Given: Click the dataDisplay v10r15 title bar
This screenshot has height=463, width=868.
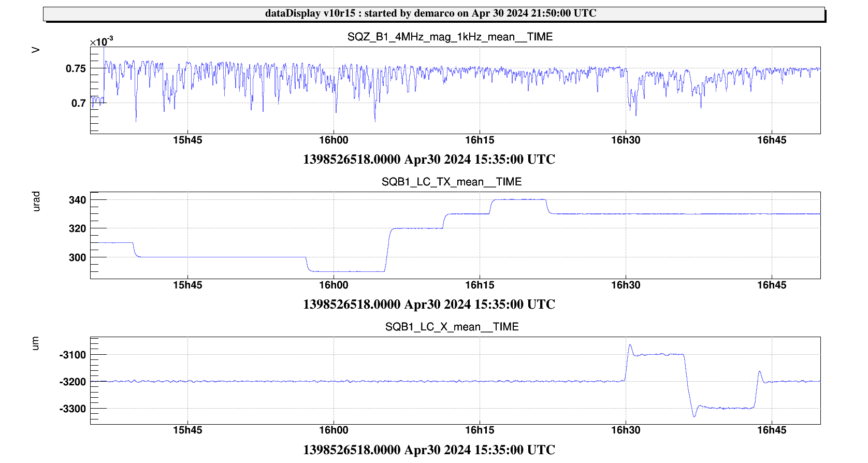Looking at the screenshot, I should [x=434, y=14].
